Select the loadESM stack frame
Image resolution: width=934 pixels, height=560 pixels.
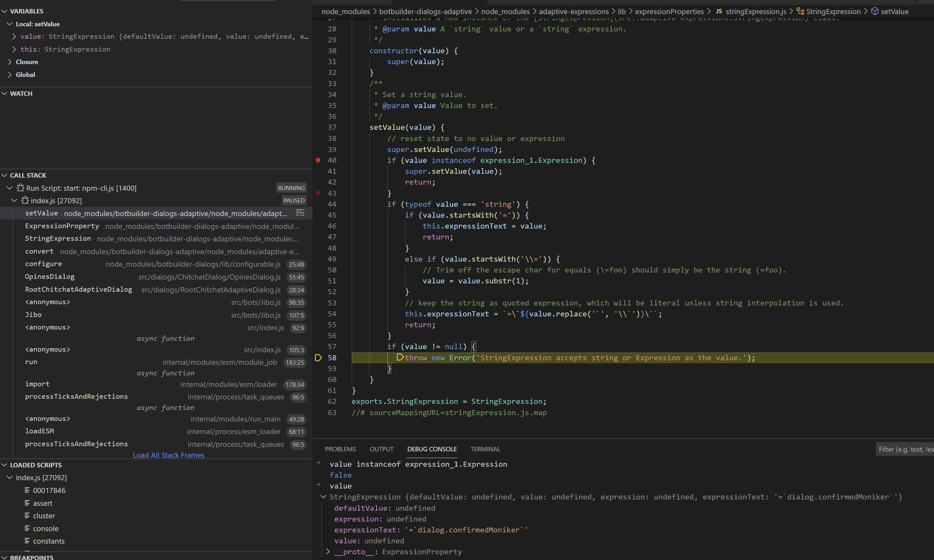[156, 431]
